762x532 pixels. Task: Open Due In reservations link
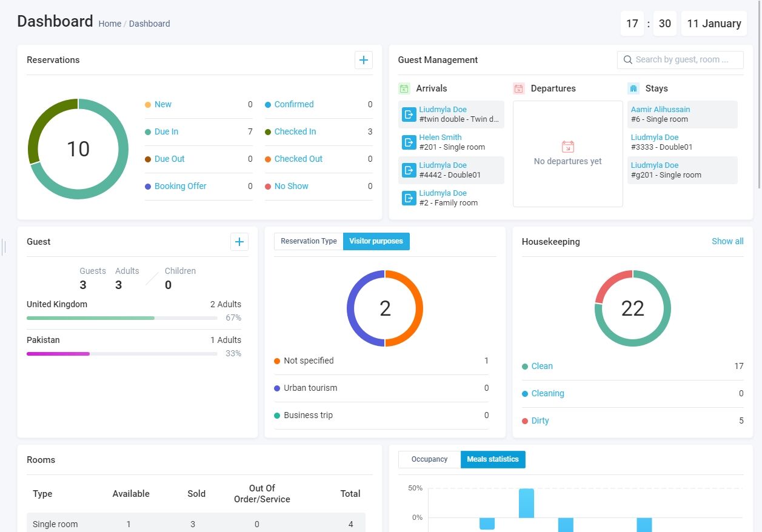(x=166, y=131)
